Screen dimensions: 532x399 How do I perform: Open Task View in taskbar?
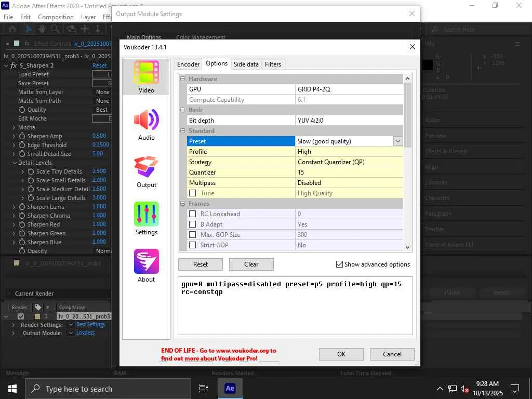(204, 389)
